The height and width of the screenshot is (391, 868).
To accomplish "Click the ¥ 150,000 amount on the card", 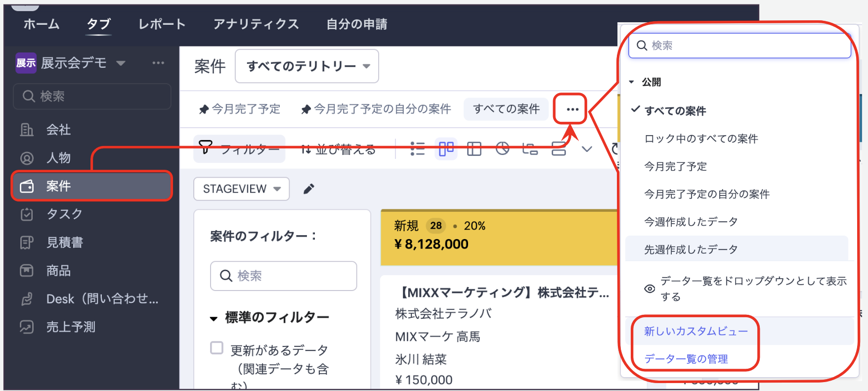I will [424, 380].
